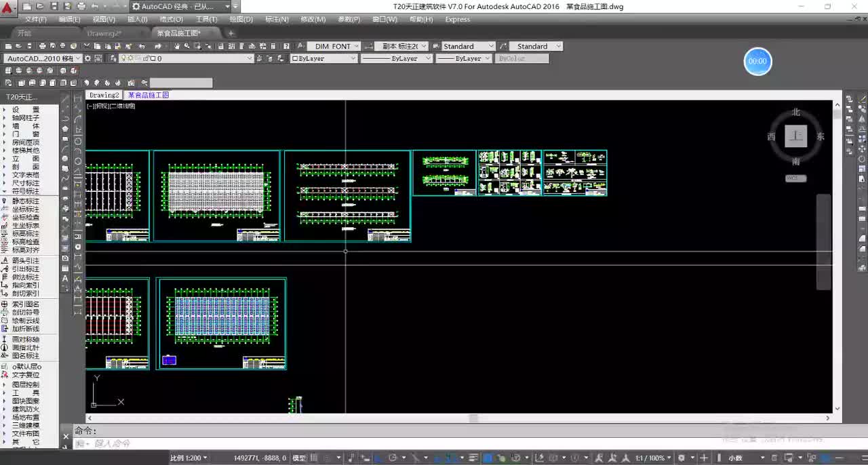Open the 修改(M) menu
The height and width of the screenshot is (465, 868).
click(313, 19)
